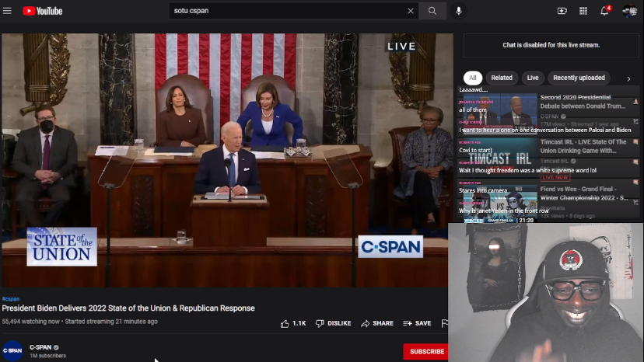Select the Related filter chip
This screenshot has width=644, height=362.
click(x=502, y=78)
